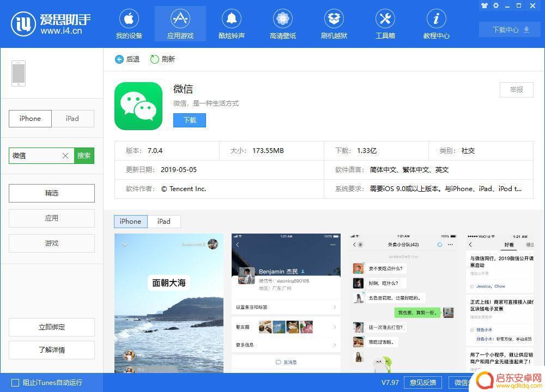Click the version value 7.0.4
Image resolution: width=545 pixels, height=392 pixels.
click(155, 151)
